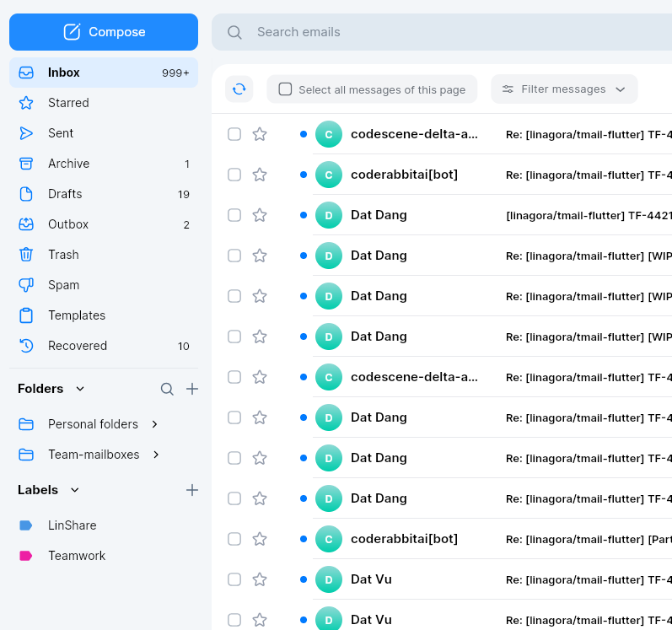Click the Recovered count 10

pyautogui.click(x=184, y=347)
